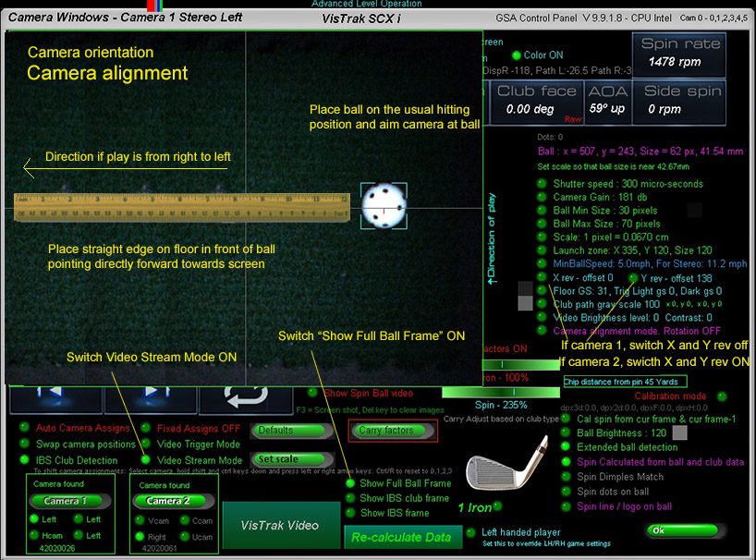Click the AOA readout
The height and width of the screenshot is (560, 756).
coord(607,103)
